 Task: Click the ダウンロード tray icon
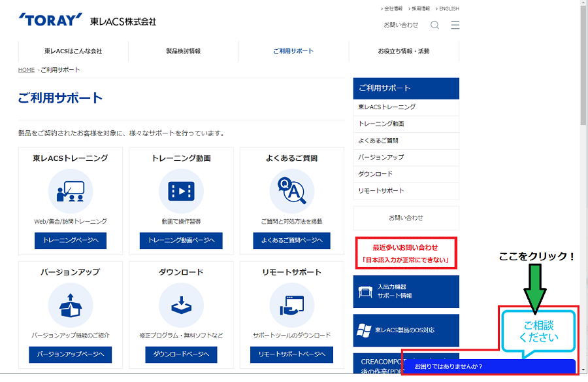pyautogui.click(x=181, y=305)
